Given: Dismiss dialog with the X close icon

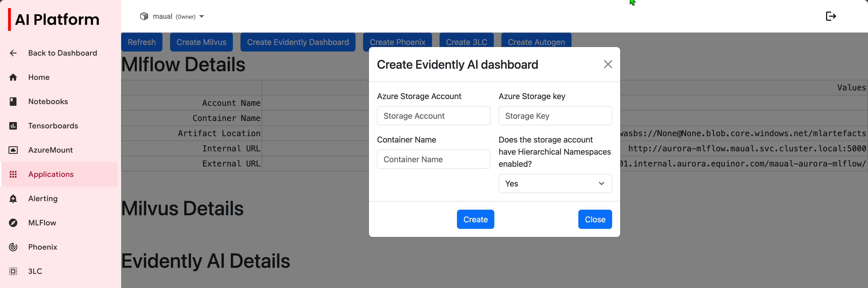Looking at the screenshot, I should pos(608,64).
